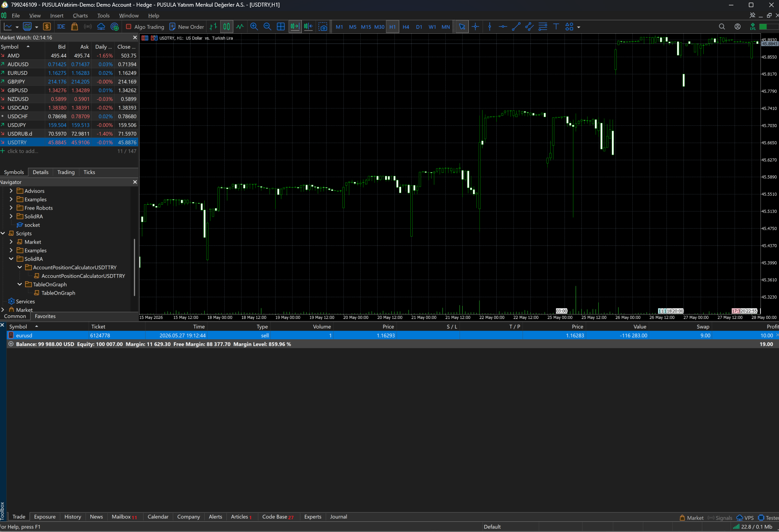
Task: Select the trendline drawing tool
Action: 516,27
